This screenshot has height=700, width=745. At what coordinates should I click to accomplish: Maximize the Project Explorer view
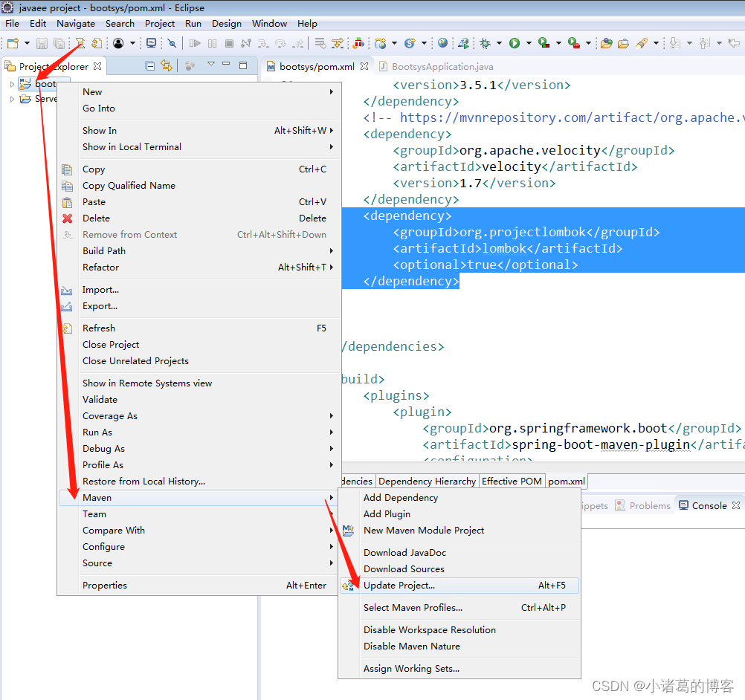coord(243,65)
